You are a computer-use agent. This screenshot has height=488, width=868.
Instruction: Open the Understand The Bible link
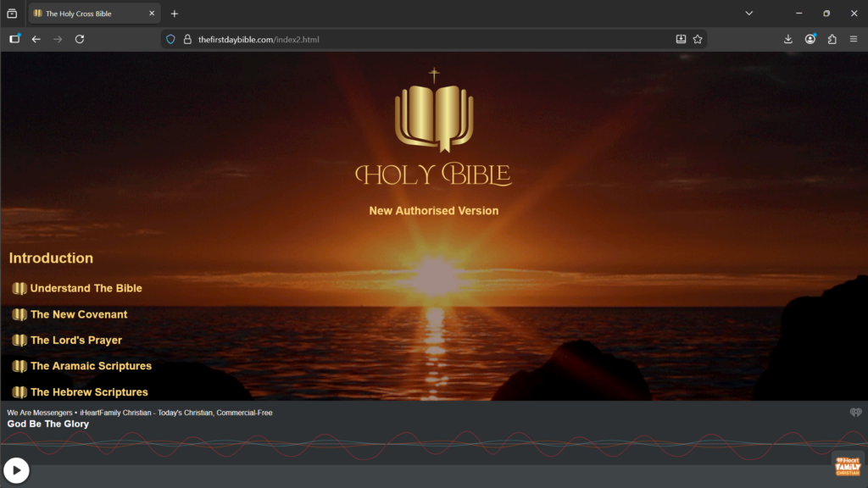(86, 288)
